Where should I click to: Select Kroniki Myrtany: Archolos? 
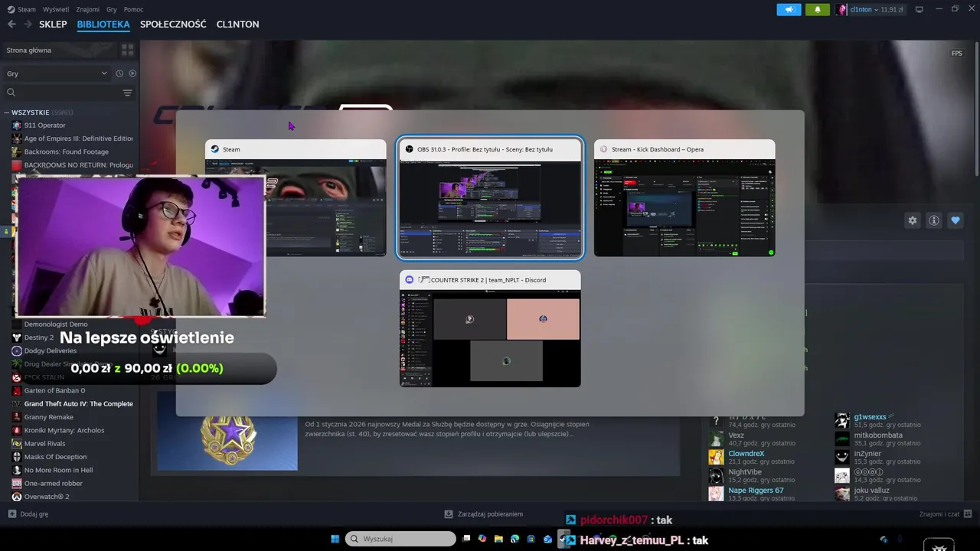click(59, 430)
